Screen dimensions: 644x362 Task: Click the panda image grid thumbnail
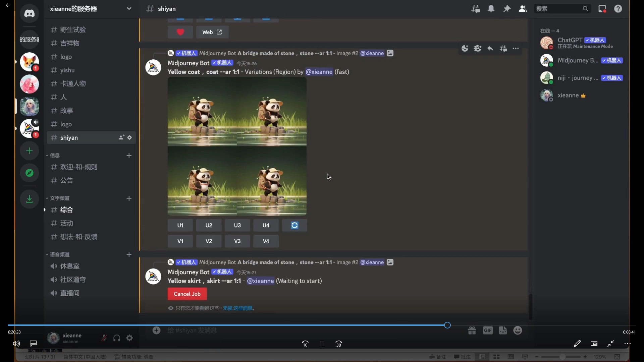(x=237, y=146)
